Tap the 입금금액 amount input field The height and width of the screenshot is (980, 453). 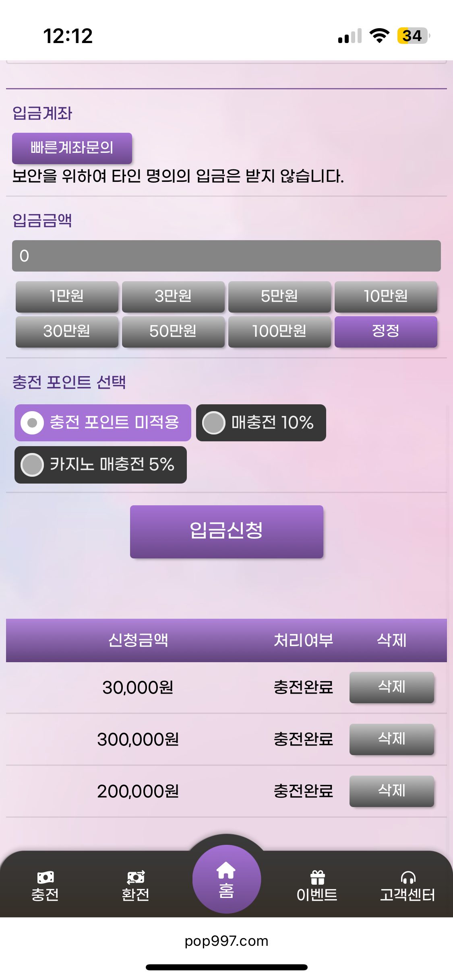pyautogui.click(x=226, y=256)
